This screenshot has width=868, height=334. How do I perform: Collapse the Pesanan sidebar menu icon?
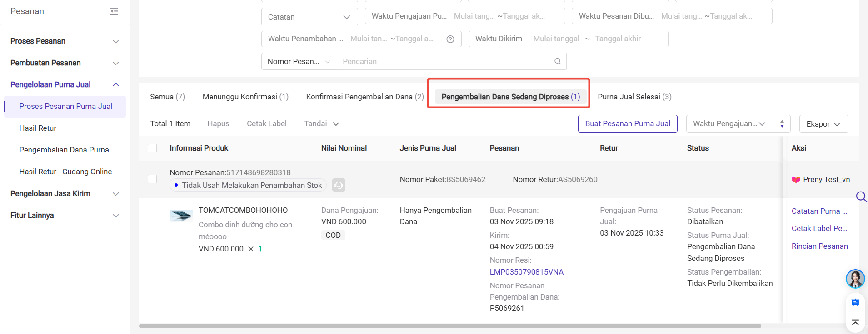pos(114,11)
